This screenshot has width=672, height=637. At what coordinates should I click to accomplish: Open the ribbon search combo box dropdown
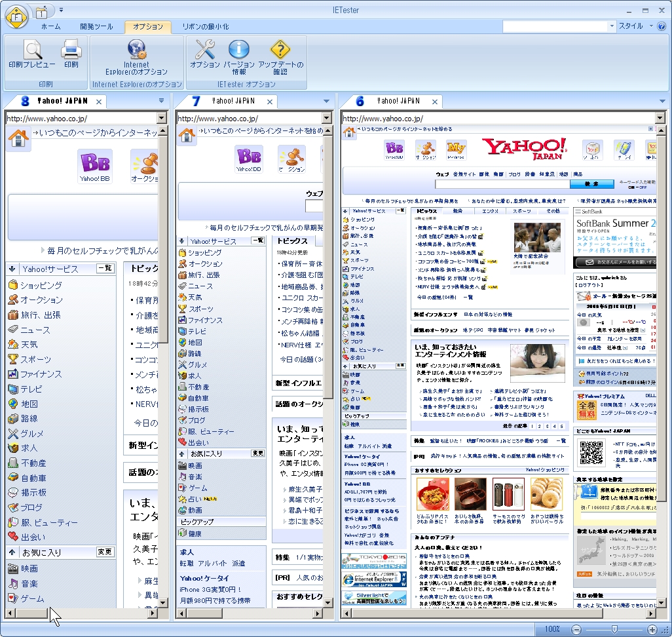click(612, 26)
